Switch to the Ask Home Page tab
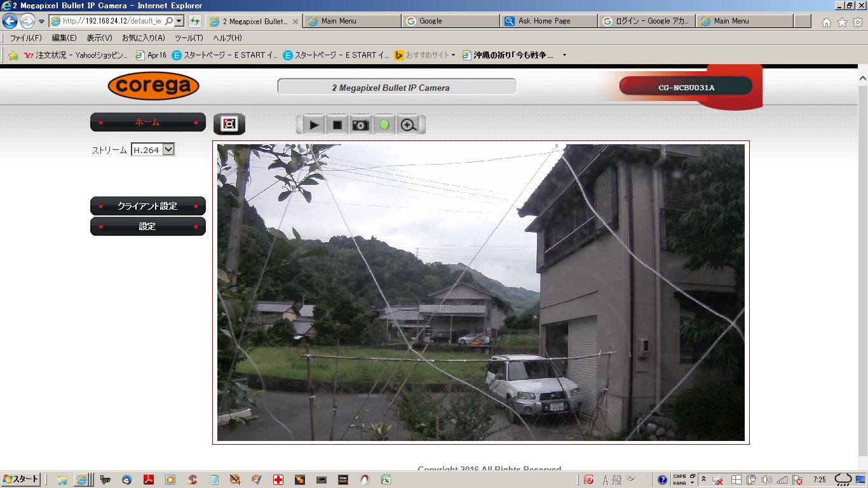 548,21
